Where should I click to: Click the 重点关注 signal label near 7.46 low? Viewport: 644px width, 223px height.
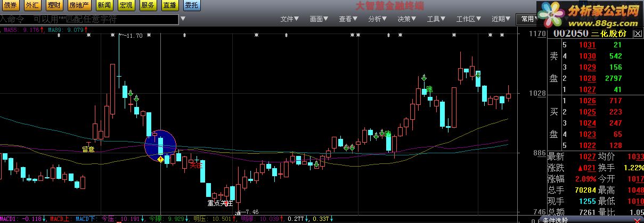point(220,203)
